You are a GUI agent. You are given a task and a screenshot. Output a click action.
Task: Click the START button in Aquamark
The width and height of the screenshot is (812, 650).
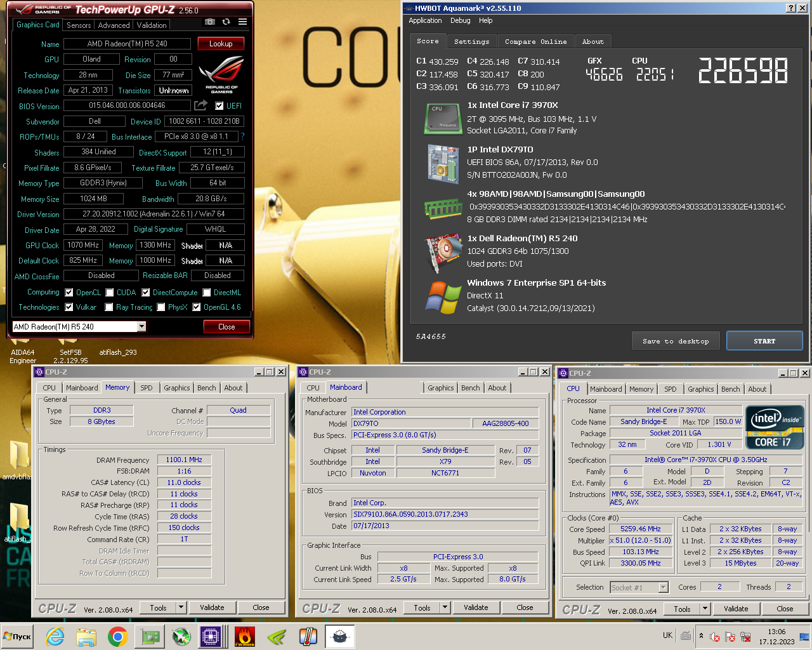coord(764,341)
